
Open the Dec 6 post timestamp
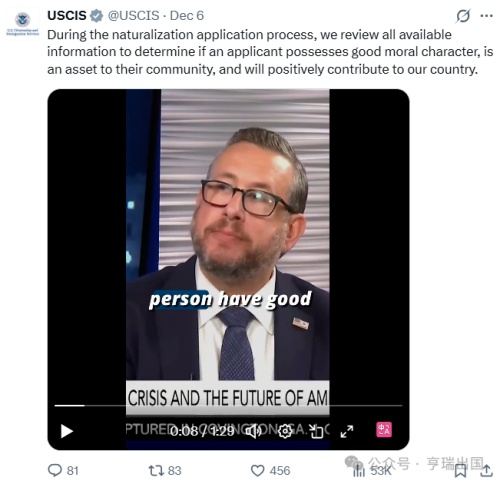click(187, 16)
